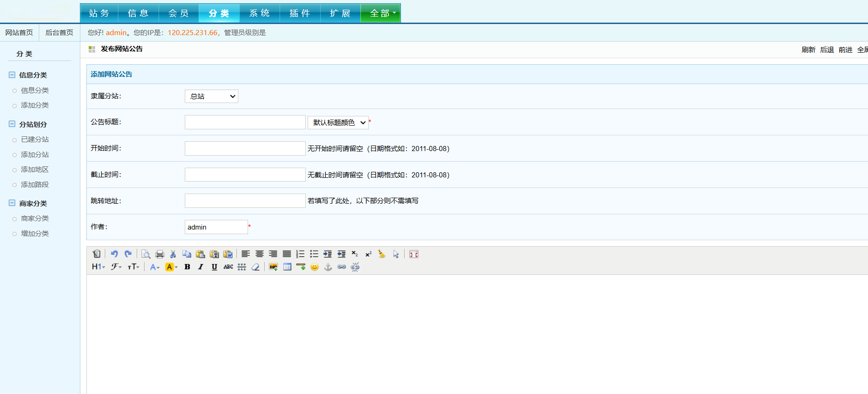This screenshot has width=868, height=394.
Task: Center align text in the editor
Action: 260,254
